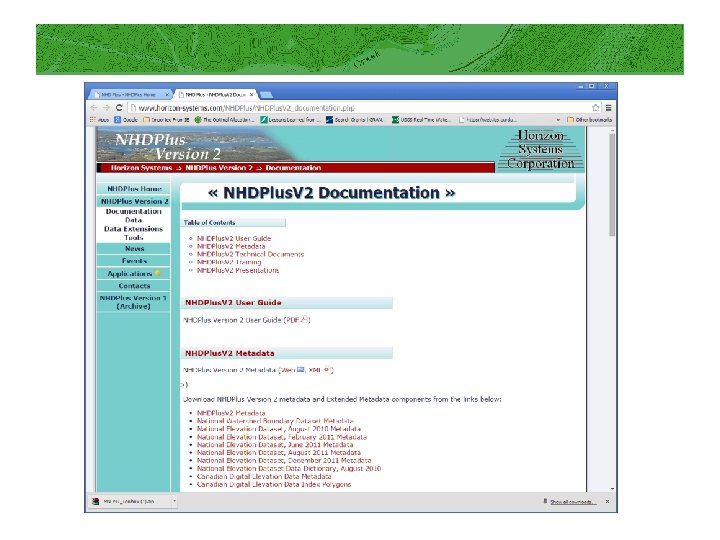This screenshot has width=720, height=540.
Task: Open National Watershed Boundary Dataset Metadata link
Action: pyautogui.click(x=275, y=421)
